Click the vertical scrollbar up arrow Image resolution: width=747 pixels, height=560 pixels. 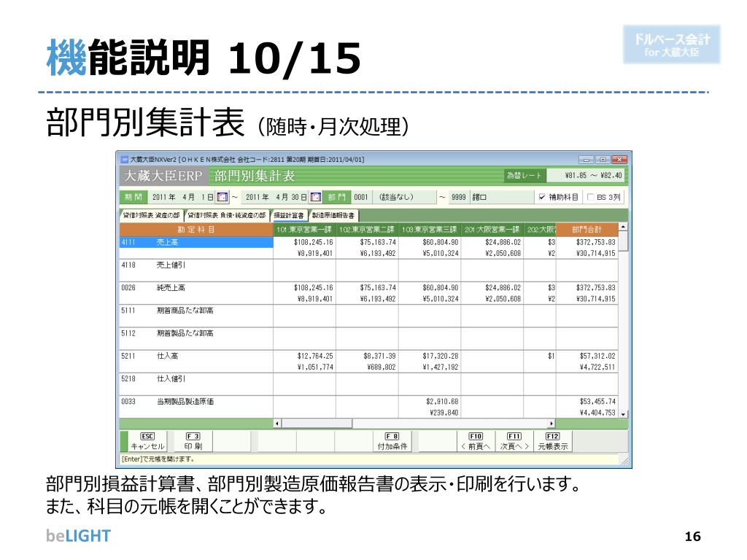624,227
